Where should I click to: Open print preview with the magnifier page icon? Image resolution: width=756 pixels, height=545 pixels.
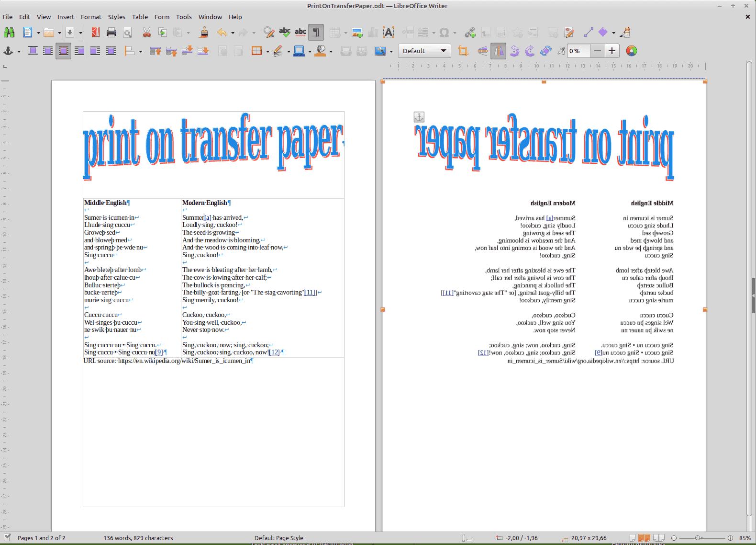pos(127,33)
